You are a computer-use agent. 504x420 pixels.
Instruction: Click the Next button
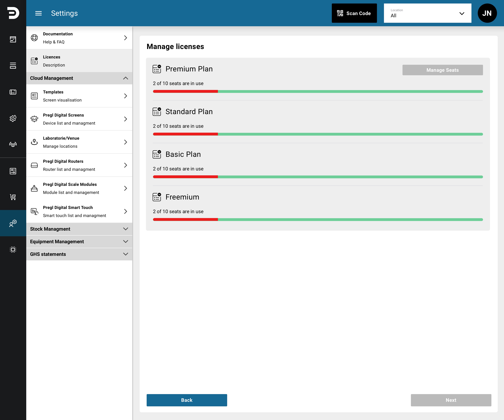(451, 400)
